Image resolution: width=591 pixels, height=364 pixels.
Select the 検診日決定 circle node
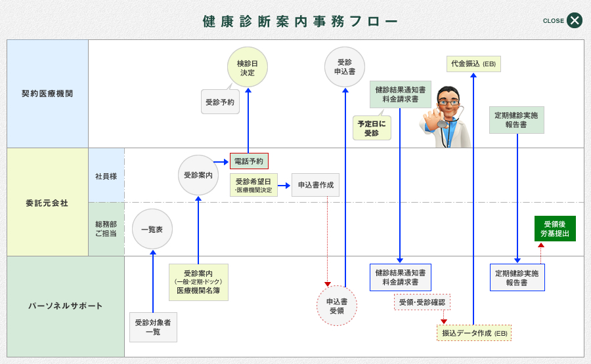248,68
